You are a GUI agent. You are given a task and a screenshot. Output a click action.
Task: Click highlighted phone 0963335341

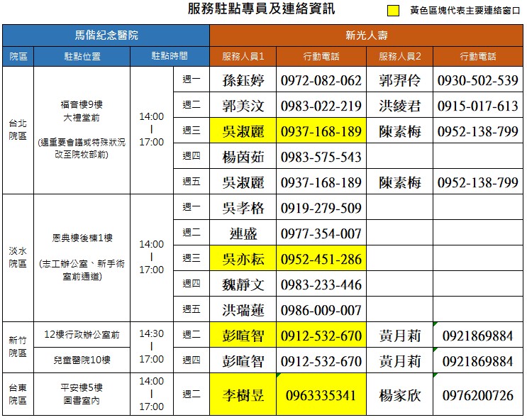321,395
